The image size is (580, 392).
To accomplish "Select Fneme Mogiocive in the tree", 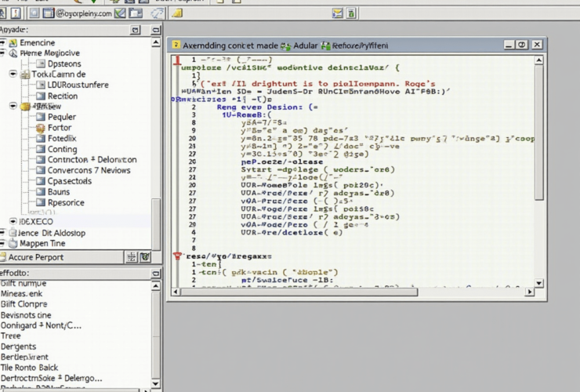I will (49, 53).
